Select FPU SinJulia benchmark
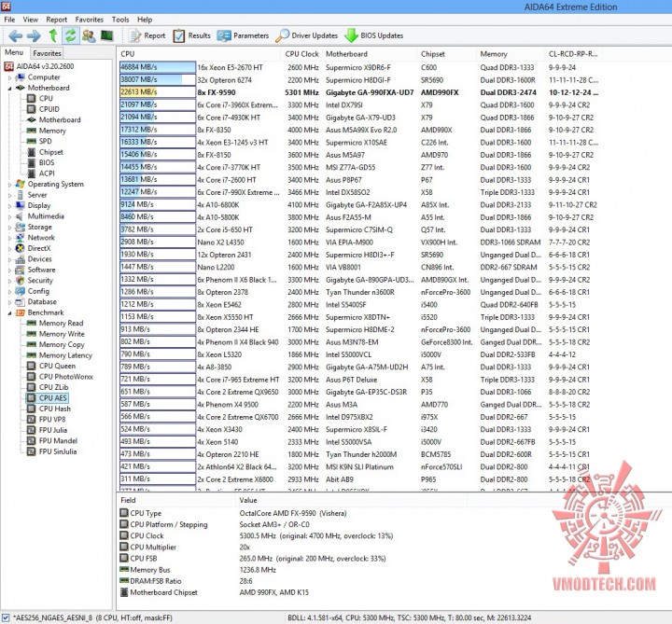The width and height of the screenshot is (672, 624). (52, 451)
